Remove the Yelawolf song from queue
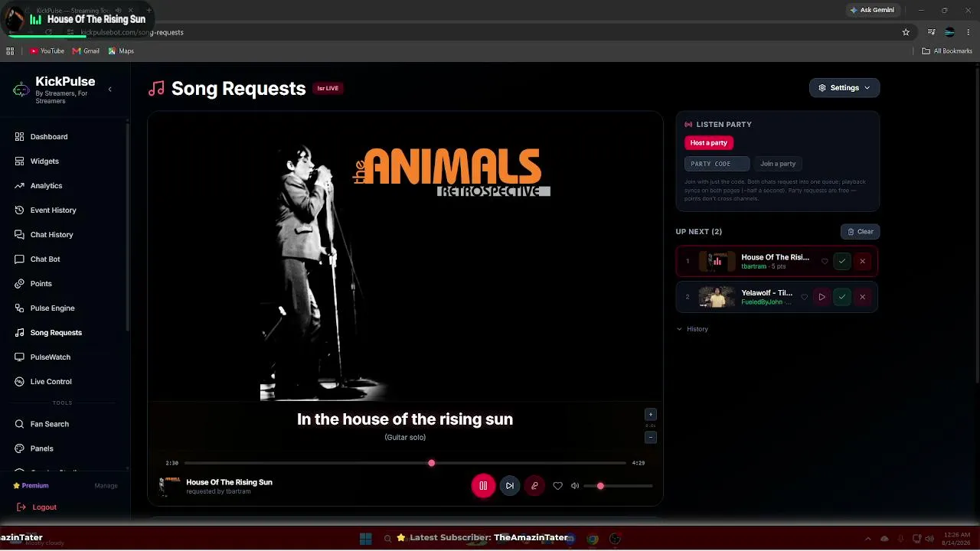 click(x=862, y=297)
